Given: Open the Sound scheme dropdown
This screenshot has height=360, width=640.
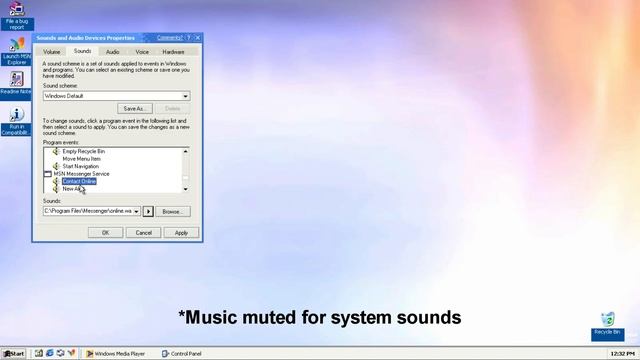Looking at the screenshot, I should click(x=186, y=96).
